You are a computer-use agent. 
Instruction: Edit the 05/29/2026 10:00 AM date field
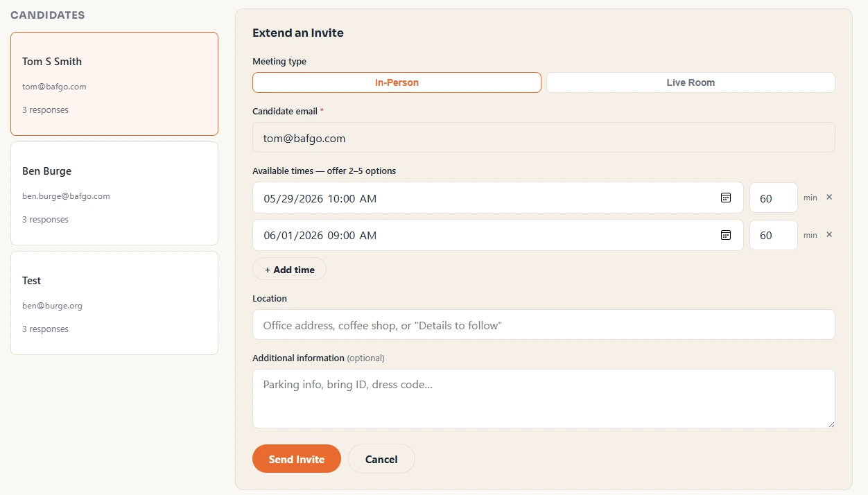(498, 198)
